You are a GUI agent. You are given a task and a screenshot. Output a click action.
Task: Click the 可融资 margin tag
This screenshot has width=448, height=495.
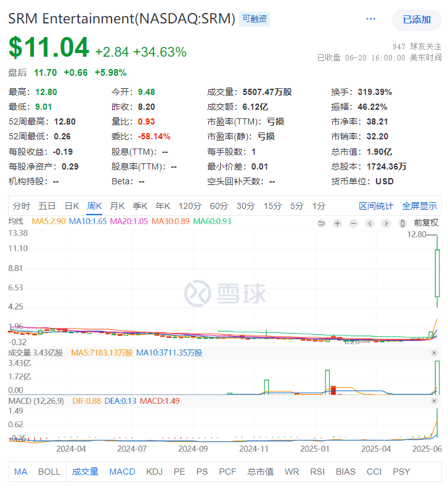click(x=255, y=19)
